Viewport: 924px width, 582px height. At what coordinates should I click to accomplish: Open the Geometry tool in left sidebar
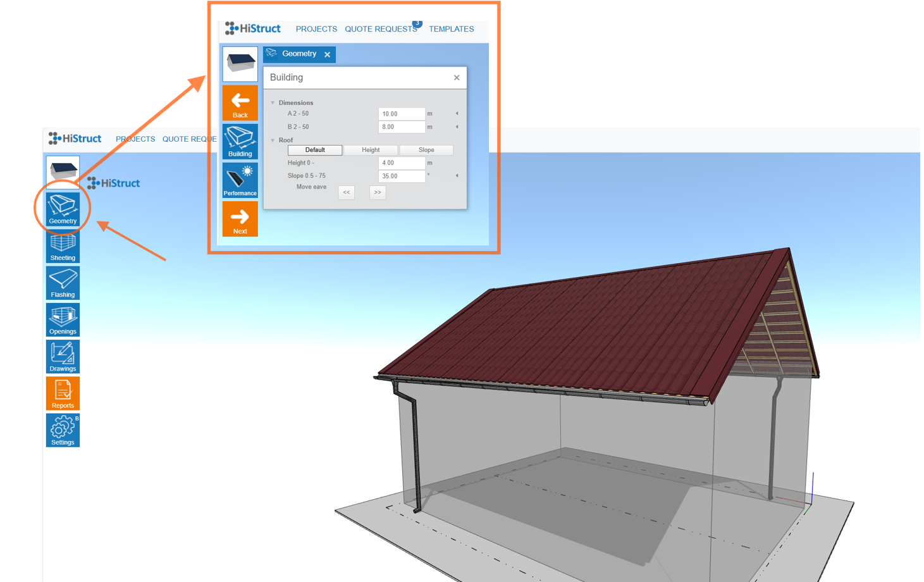63,209
